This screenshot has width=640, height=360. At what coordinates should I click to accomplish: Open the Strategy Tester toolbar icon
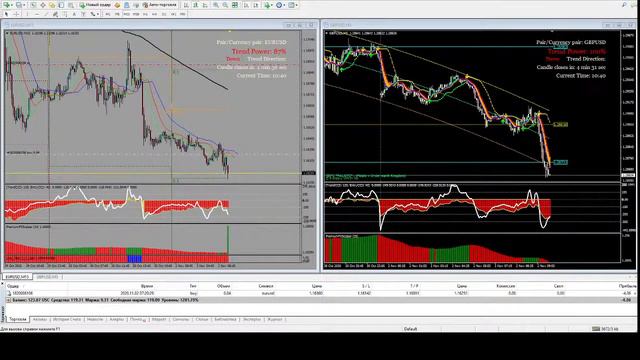point(71,5)
